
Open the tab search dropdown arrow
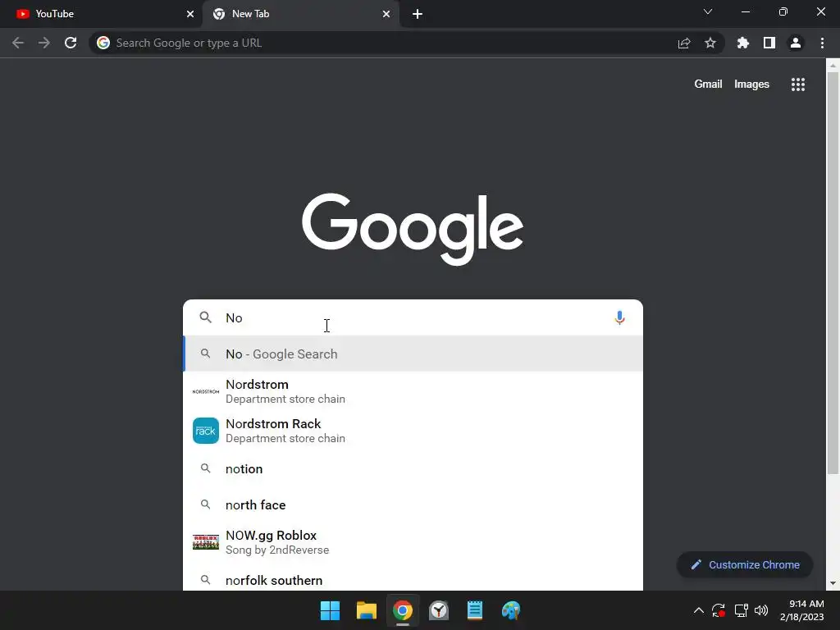tap(708, 11)
